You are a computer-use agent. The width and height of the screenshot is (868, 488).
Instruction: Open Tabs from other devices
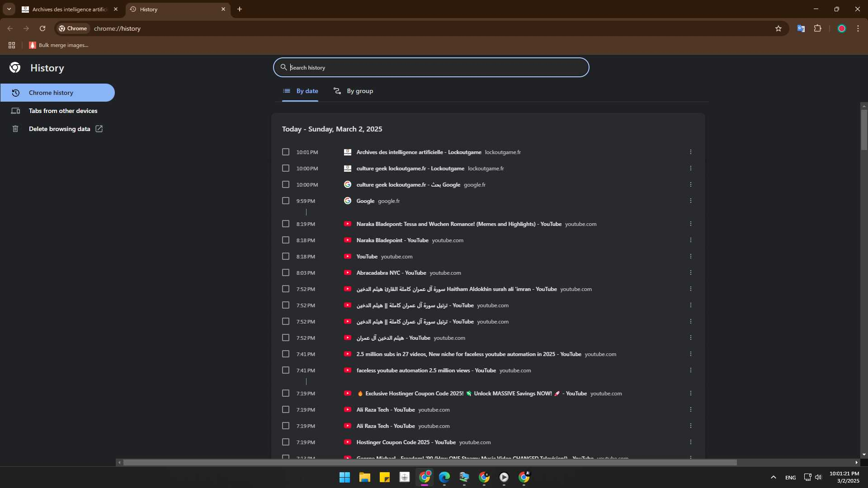(57, 111)
